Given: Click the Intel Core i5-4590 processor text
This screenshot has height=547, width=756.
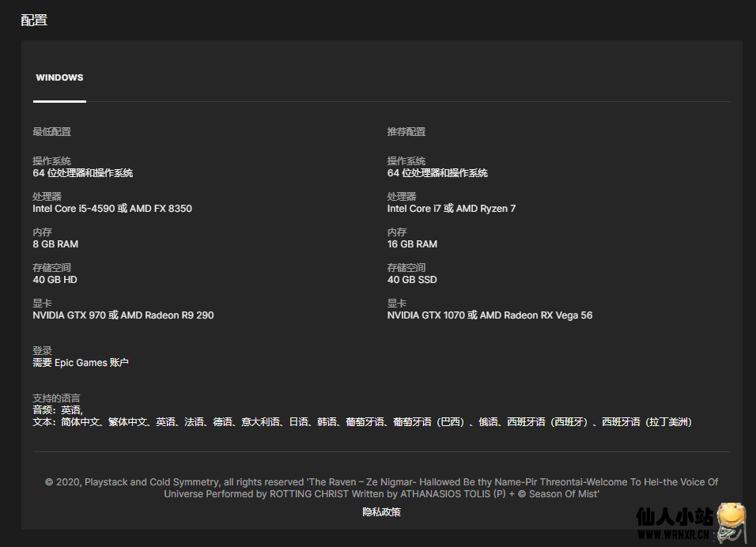Looking at the screenshot, I should pyautogui.click(x=112, y=209).
